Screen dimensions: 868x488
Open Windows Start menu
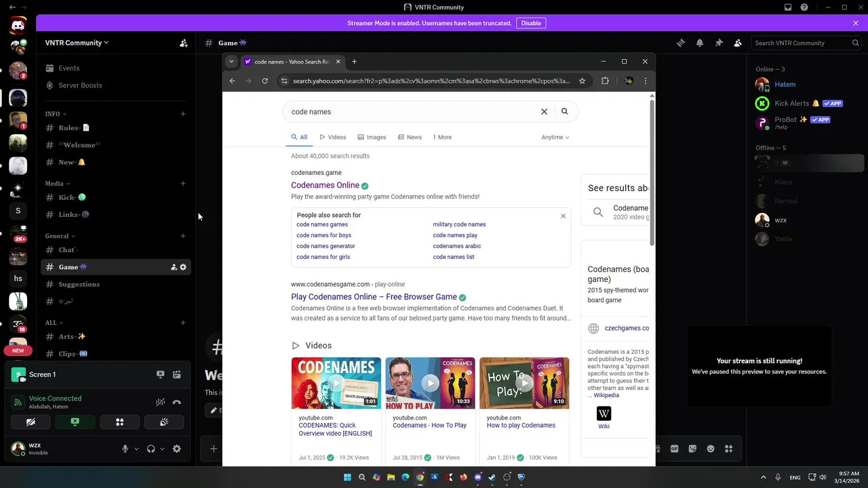point(347,477)
